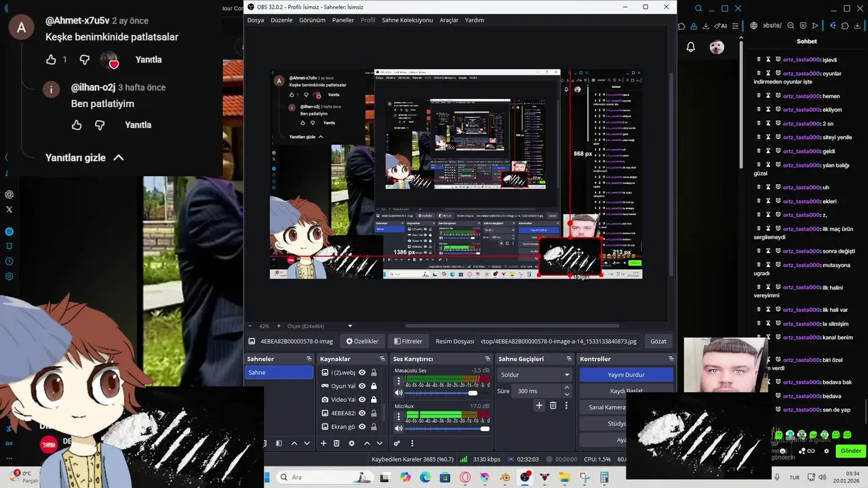This screenshot has height=488, width=868.
Task: Delete selected source with trash icon
Action: tap(336, 443)
